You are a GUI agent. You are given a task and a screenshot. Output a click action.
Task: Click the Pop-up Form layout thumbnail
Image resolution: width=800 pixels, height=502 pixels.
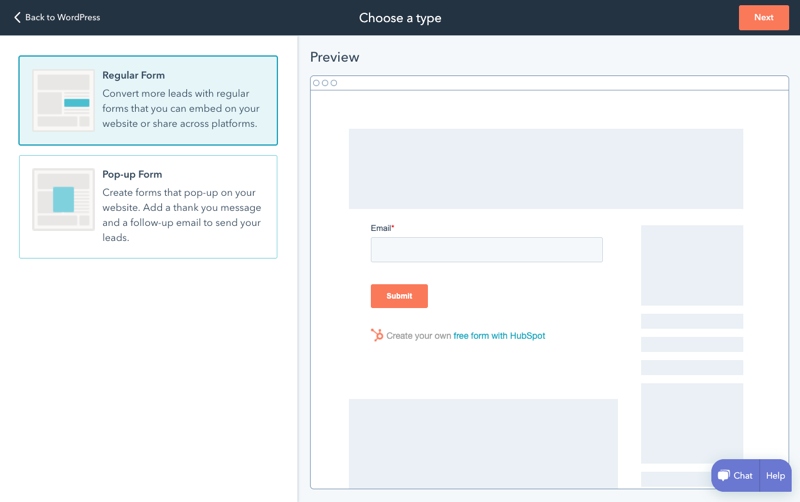pyautogui.click(x=63, y=199)
